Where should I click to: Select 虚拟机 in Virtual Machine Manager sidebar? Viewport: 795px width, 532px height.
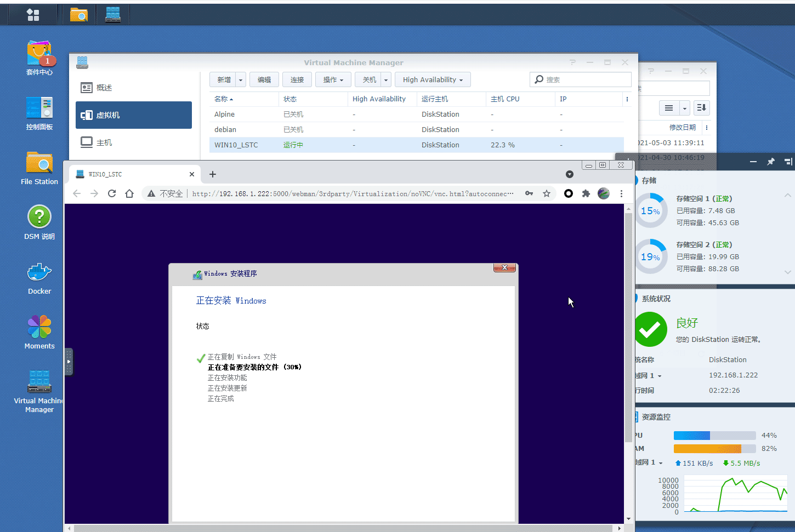click(134, 115)
